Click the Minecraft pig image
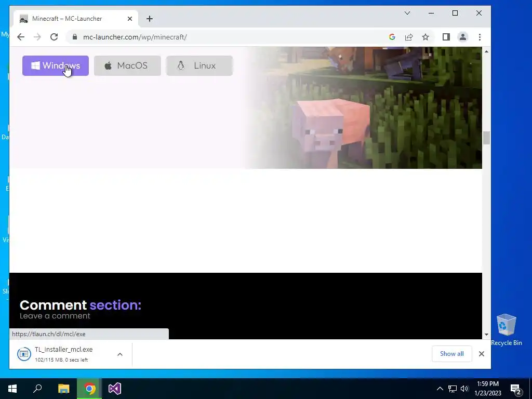 click(331, 133)
